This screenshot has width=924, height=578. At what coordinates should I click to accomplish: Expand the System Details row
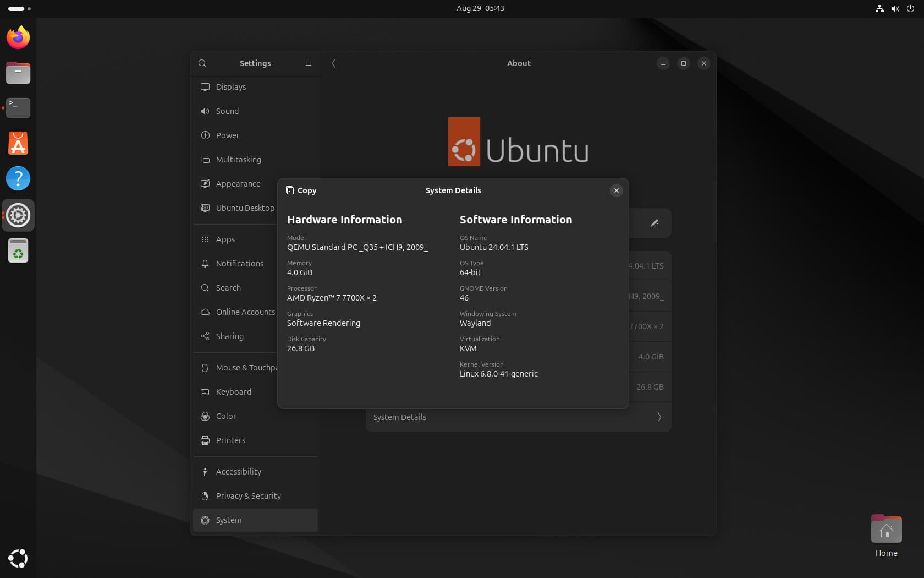[518, 417]
